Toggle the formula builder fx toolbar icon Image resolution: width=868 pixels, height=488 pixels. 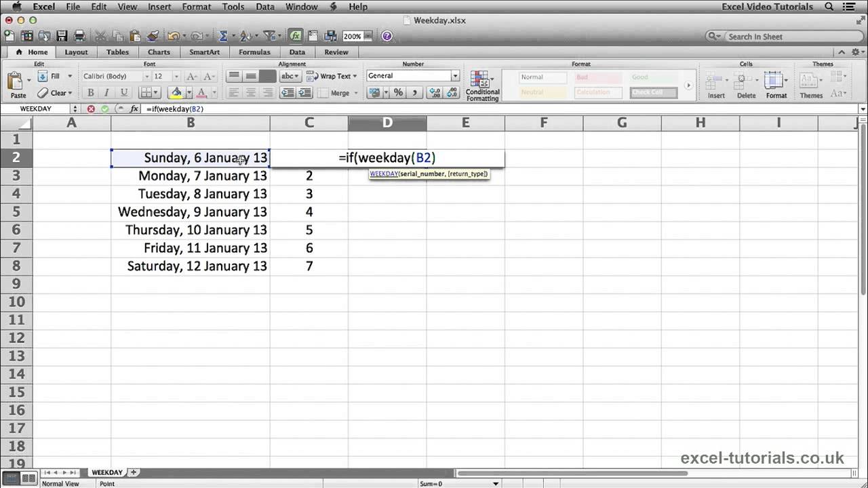295,36
